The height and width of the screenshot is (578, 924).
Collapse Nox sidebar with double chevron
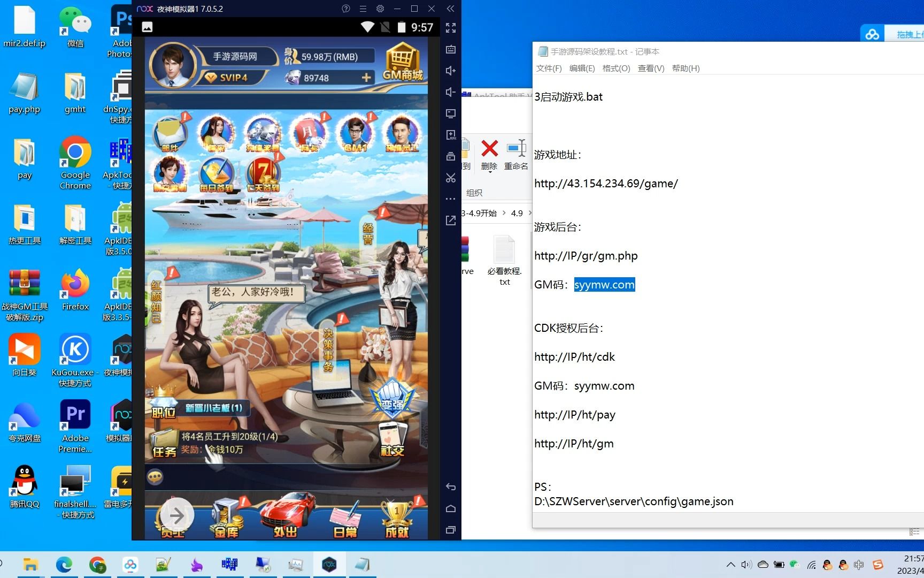450,9
